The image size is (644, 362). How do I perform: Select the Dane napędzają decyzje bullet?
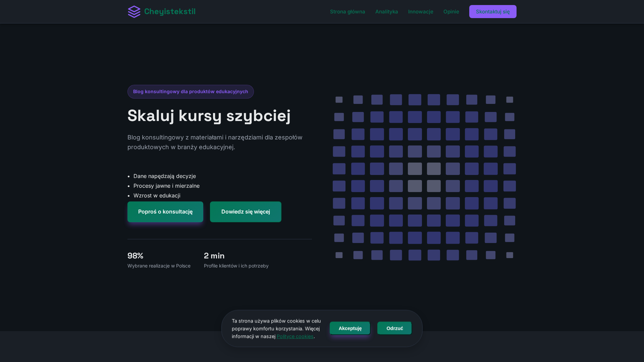coord(165,176)
